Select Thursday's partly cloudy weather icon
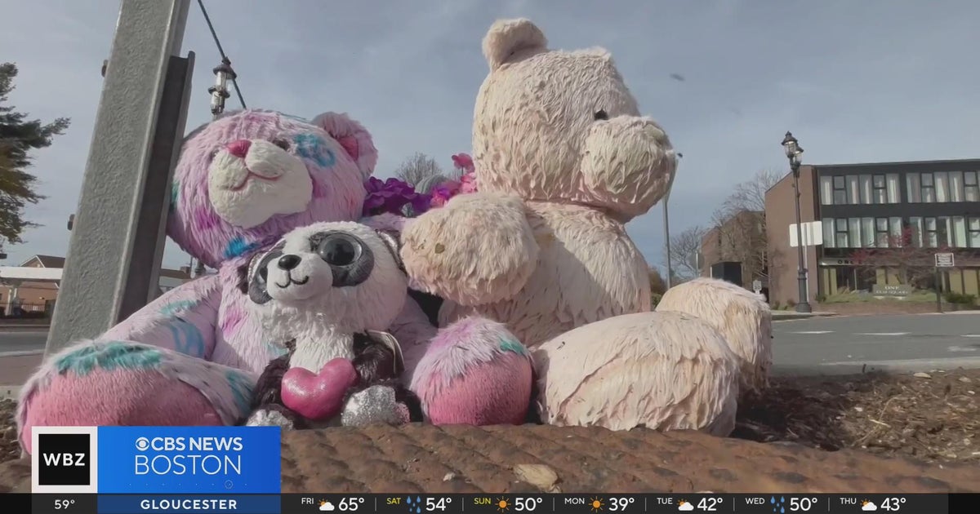 869,505
